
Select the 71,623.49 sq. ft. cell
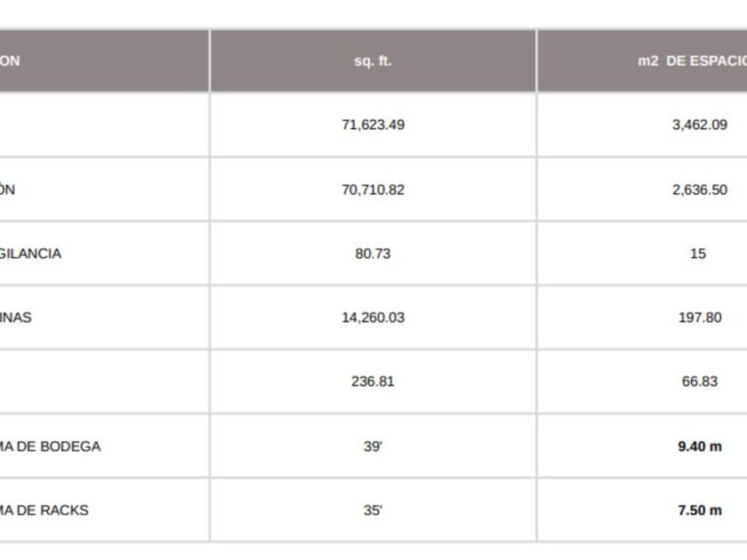373,124
